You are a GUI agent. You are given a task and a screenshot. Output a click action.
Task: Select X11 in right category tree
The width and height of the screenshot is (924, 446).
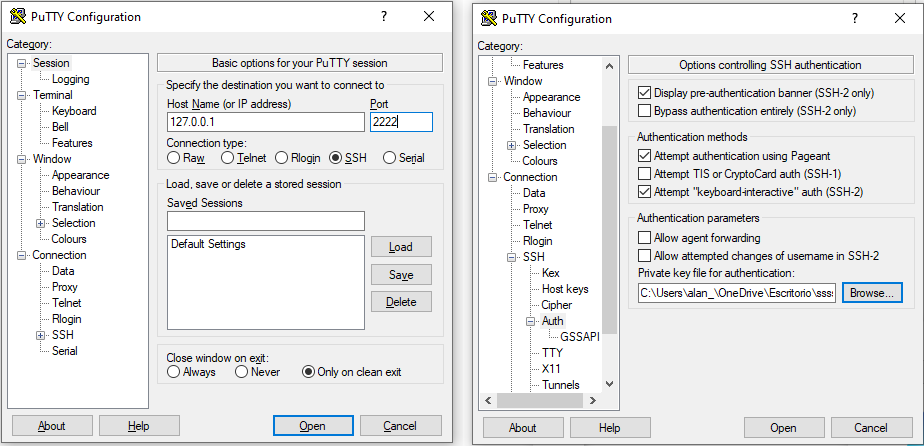click(x=551, y=369)
